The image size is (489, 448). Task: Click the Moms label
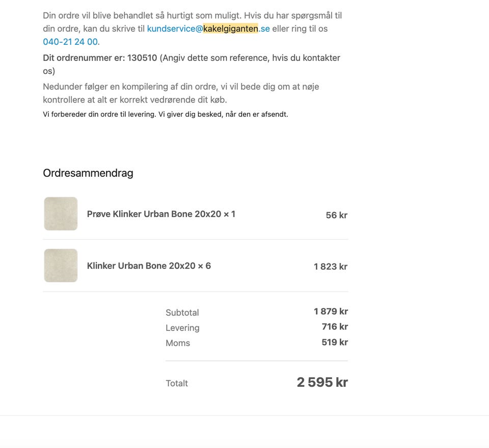(178, 343)
